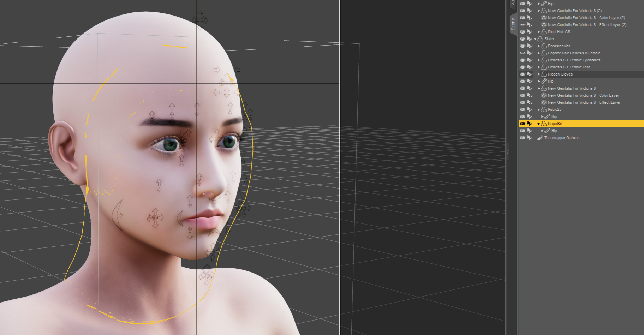Hide the Hidden Gloves item via its eye
The height and width of the screenshot is (335, 644).
523,74
